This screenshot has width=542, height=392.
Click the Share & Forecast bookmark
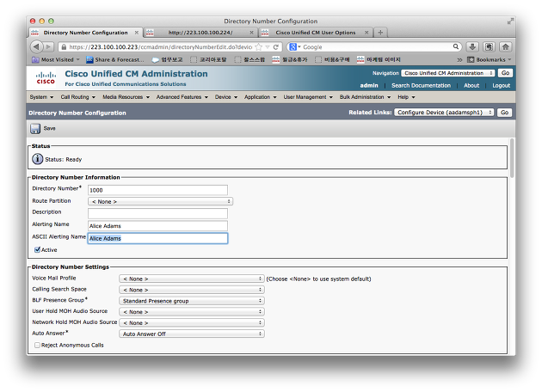[x=115, y=60]
